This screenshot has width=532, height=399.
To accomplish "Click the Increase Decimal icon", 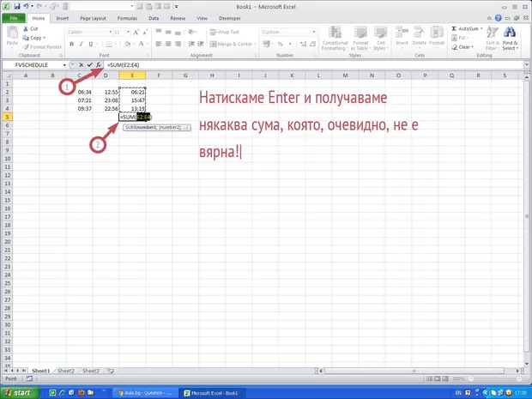I will click(x=303, y=44).
